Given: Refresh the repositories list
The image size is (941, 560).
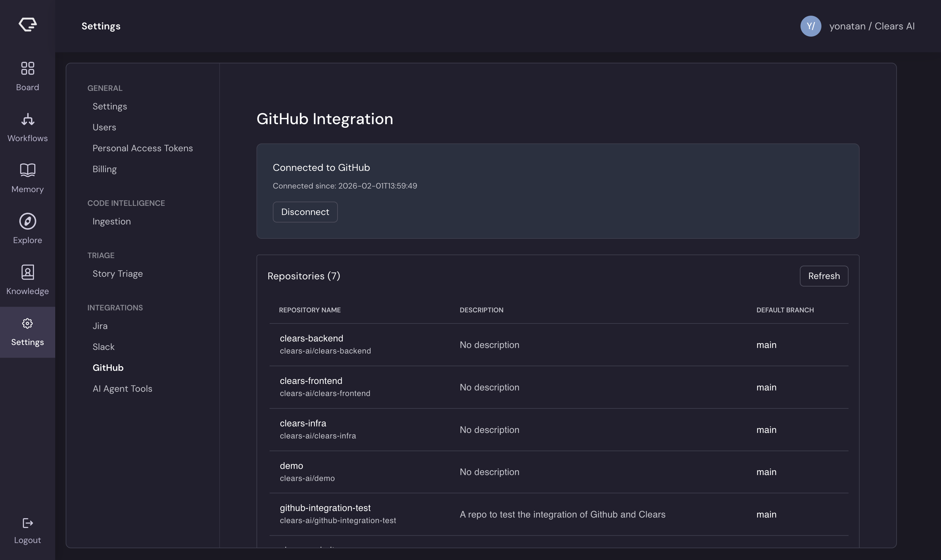Looking at the screenshot, I should [x=824, y=276].
